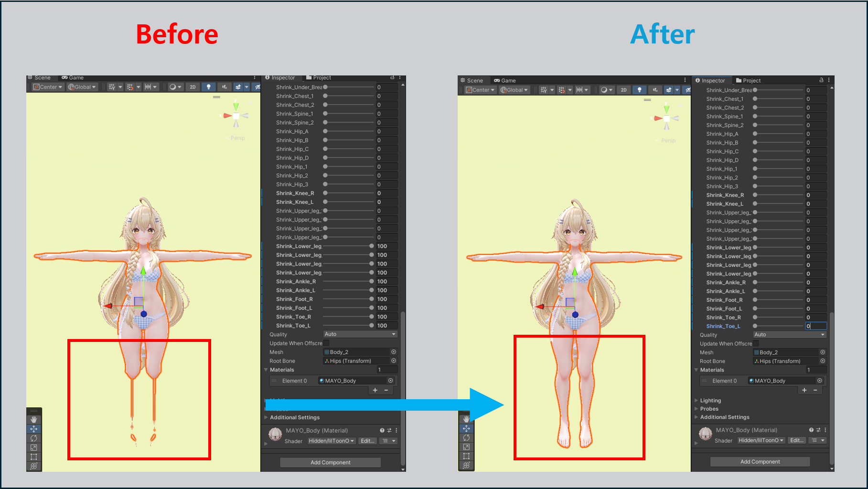Open MAYO_Body material more-options menu in After inspector
Image resolution: width=868 pixels, height=489 pixels.
click(x=825, y=430)
